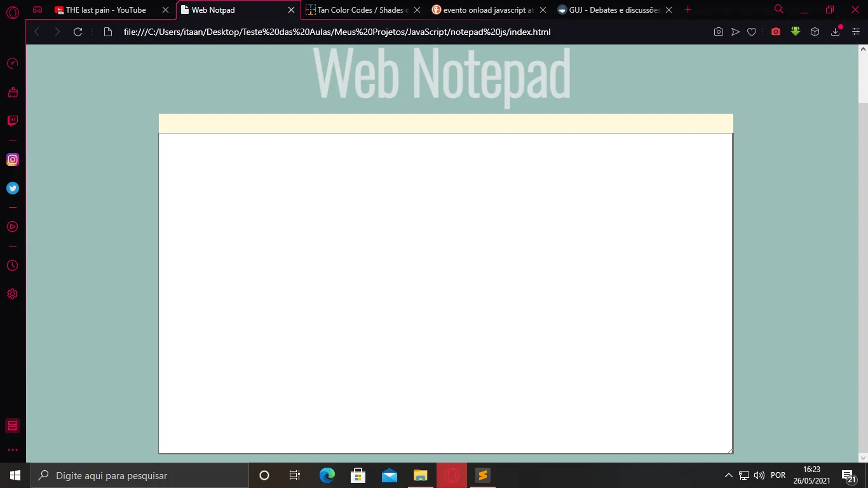This screenshot has height=488, width=868.
Task: Click inside the notepad text area
Action: pos(445,292)
